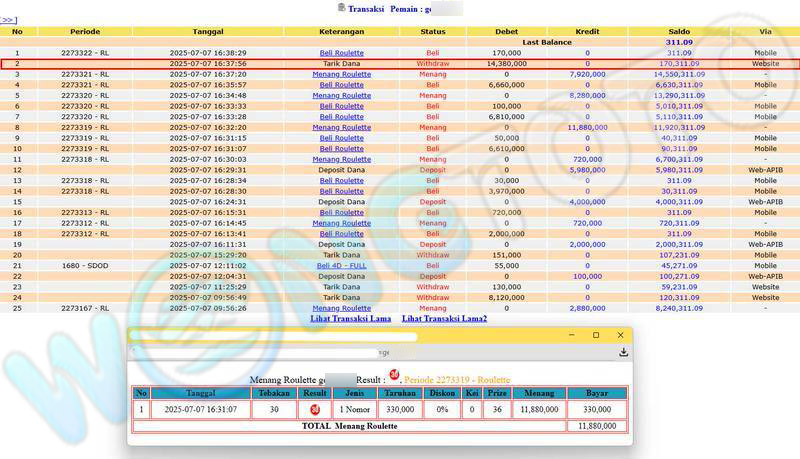Open the 'Lihat Transaksi Lama' link
This screenshot has height=459, width=800.
click(x=350, y=318)
